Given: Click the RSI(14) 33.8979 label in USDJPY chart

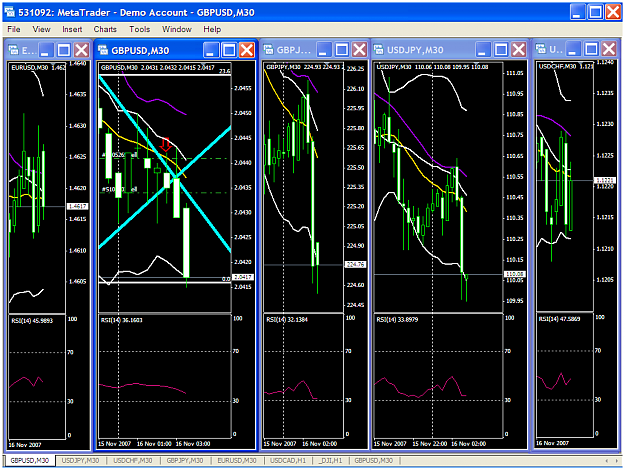Looking at the screenshot, I should pyautogui.click(x=397, y=320).
